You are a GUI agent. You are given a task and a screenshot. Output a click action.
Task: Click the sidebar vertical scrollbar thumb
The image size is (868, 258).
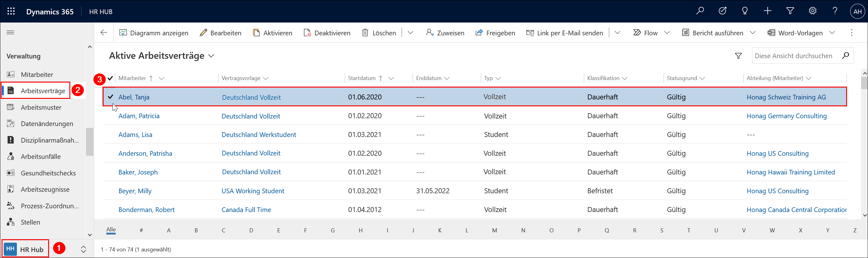89,142
